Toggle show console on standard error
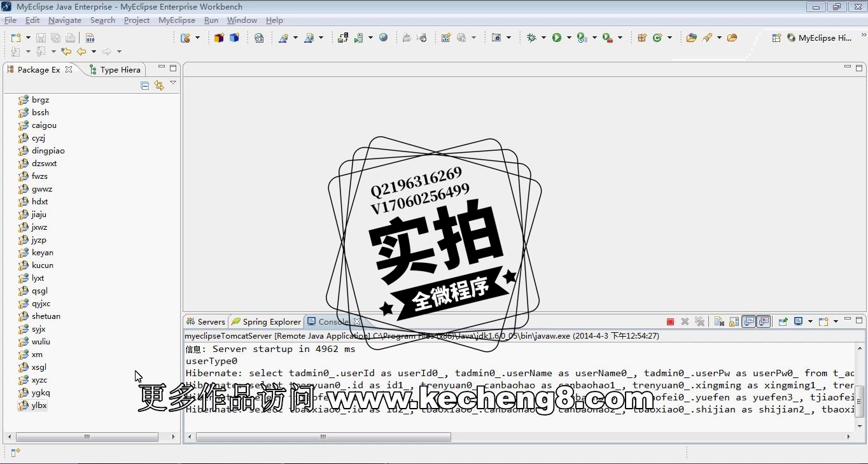Screen dimensions: 868x464 coord(764,322)
